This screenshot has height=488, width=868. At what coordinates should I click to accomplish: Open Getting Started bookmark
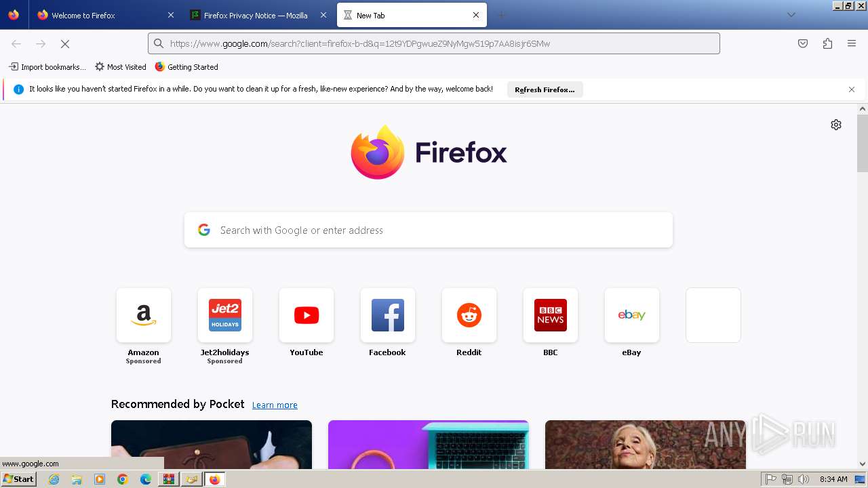[x=186, y=67]
